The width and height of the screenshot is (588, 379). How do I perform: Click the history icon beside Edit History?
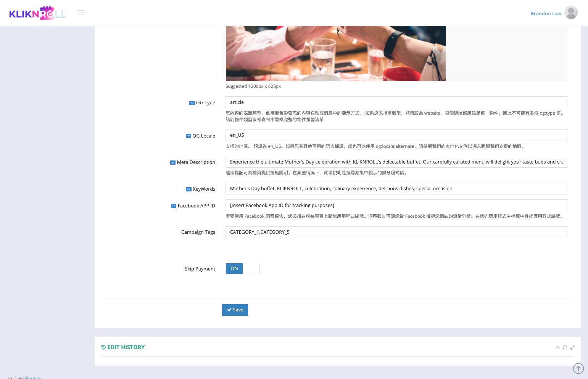[x=103, y=347]
